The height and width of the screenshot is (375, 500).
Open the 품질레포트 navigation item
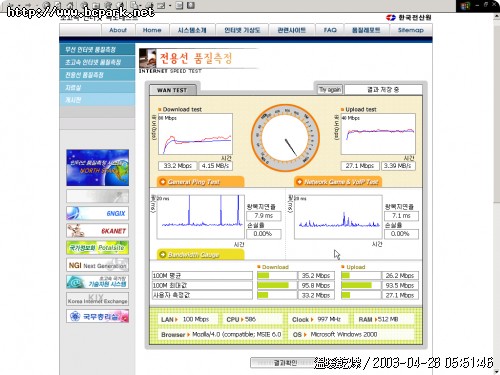[x=366, y=30]
